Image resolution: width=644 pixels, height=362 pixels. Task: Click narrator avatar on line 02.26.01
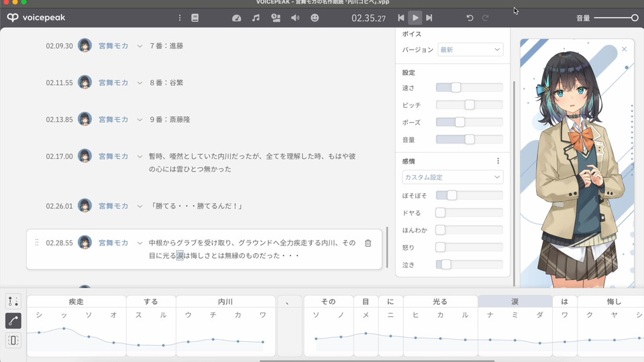(x=85, y=205)
